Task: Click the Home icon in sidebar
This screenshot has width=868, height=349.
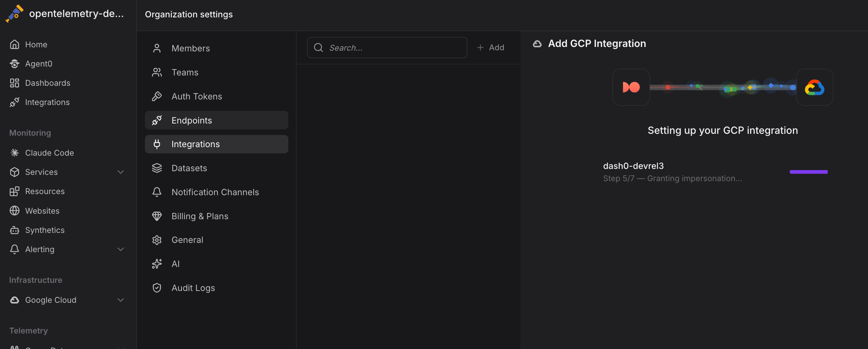Action: (14, 44)
